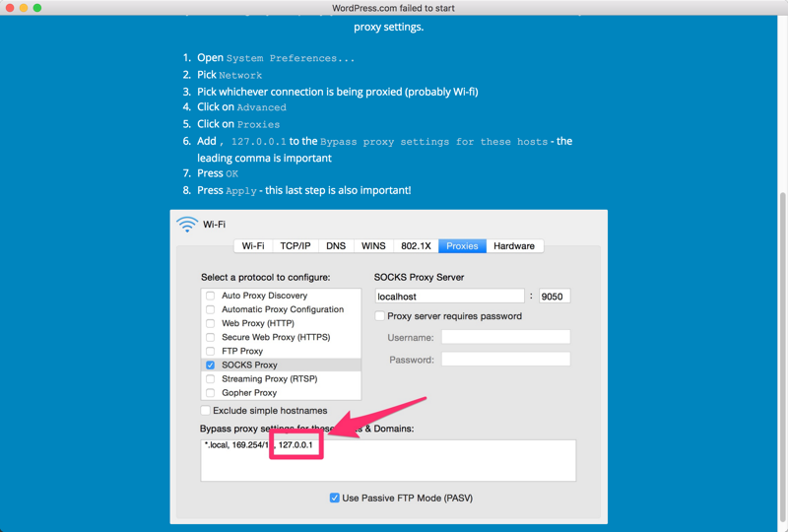Maximize the window with the green button

[37, 8]
